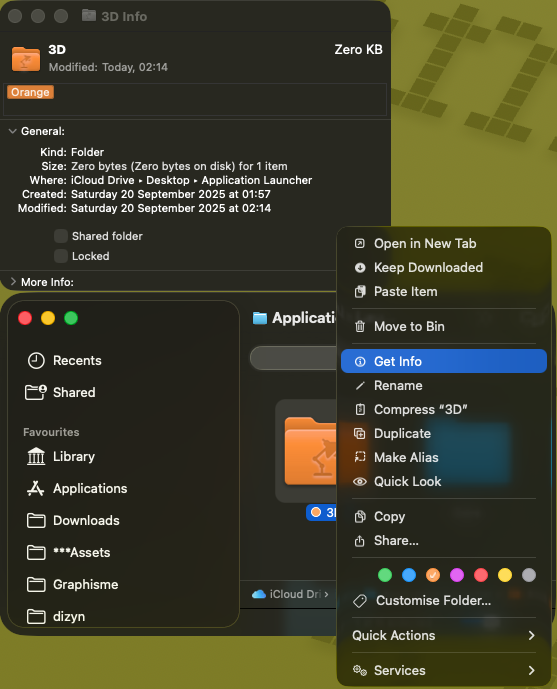Click the Finder window yellow minimise button
Screen dimensions: 557x689
coord(48,318)
